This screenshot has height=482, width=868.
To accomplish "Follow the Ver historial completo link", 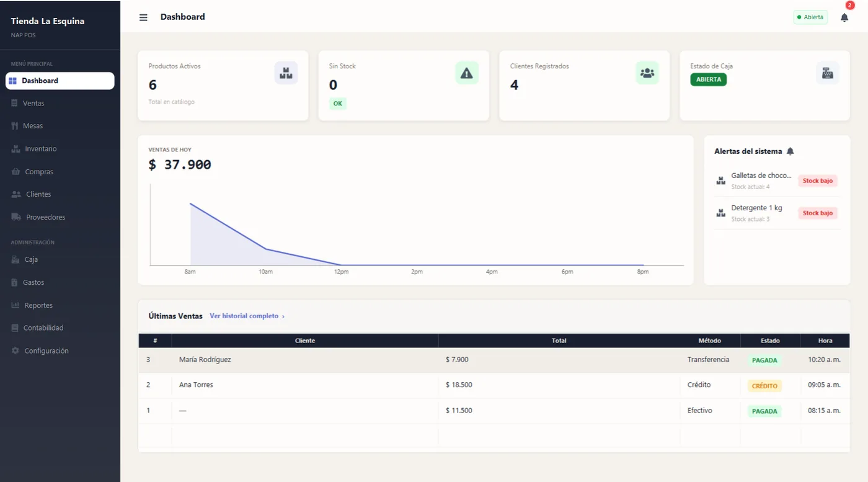I will click(247, 316).
